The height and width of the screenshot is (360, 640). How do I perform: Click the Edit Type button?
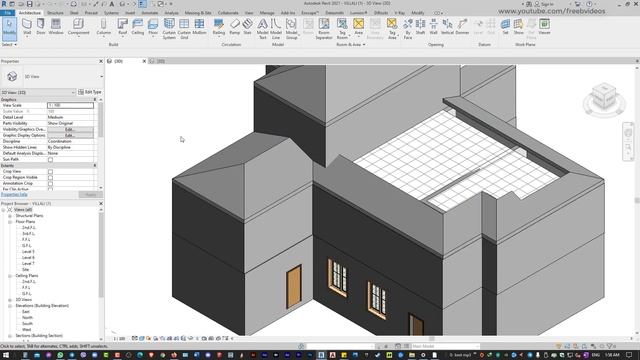[x=90, y=92]
